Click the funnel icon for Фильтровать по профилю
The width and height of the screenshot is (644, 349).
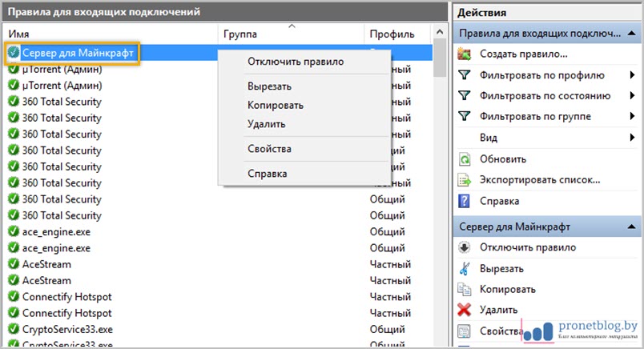coord(465,75)
